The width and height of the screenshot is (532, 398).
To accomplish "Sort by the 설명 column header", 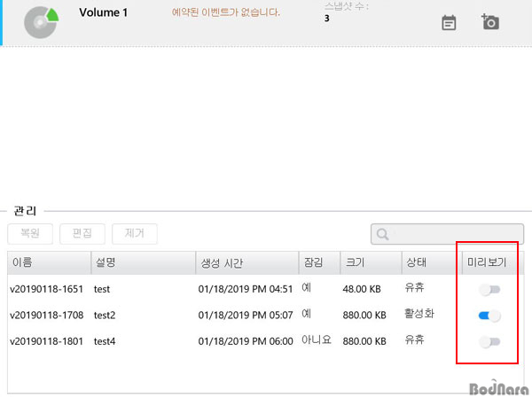I will coord(144,262).
